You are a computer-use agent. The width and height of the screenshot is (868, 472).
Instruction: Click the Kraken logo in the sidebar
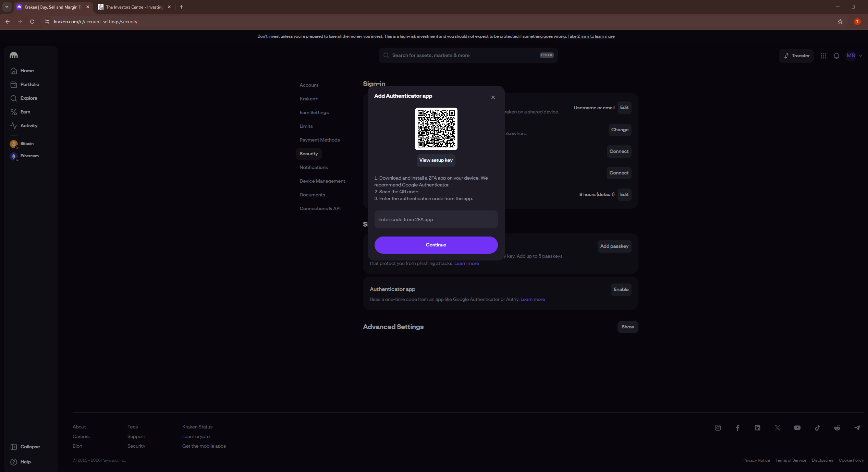[x=14, y=55]
